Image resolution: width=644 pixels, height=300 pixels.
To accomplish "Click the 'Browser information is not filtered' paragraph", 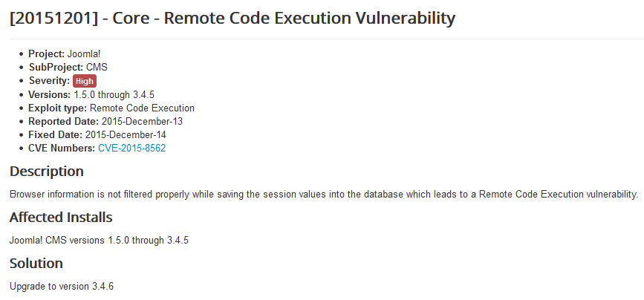I will [x=324, y=195].
